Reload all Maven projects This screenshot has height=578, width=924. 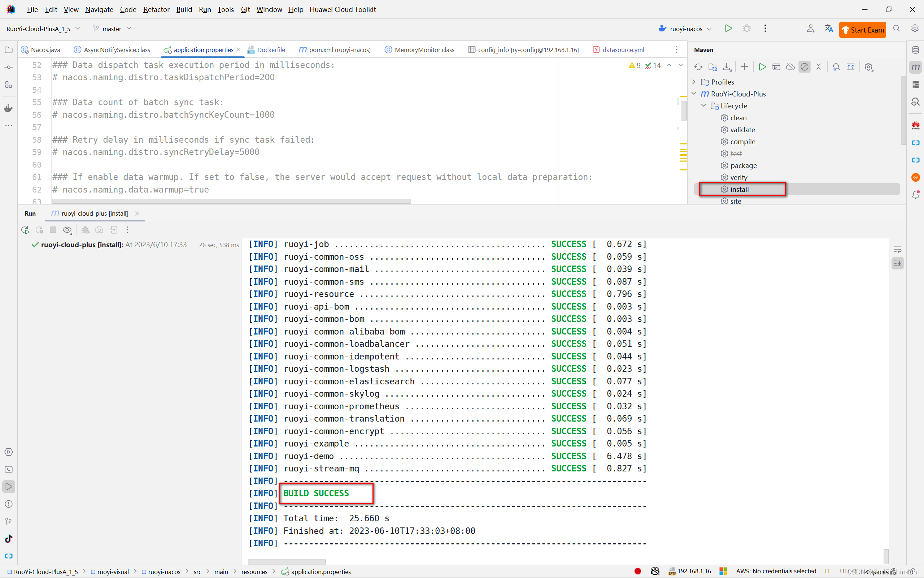(698, 67)
